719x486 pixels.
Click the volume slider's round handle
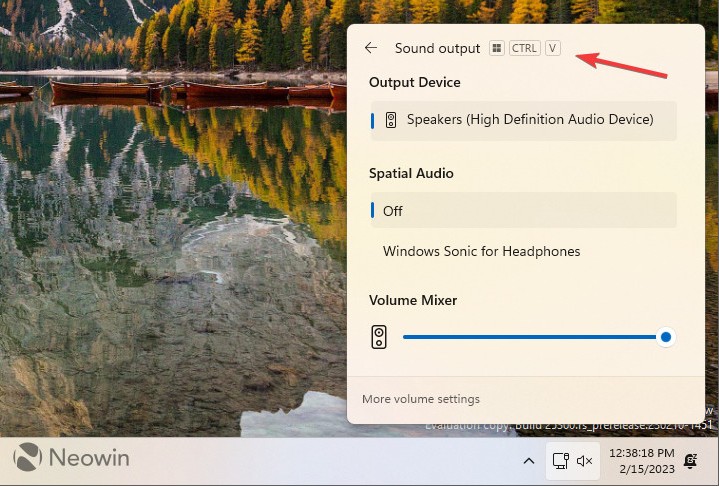[x=666, y=337]
